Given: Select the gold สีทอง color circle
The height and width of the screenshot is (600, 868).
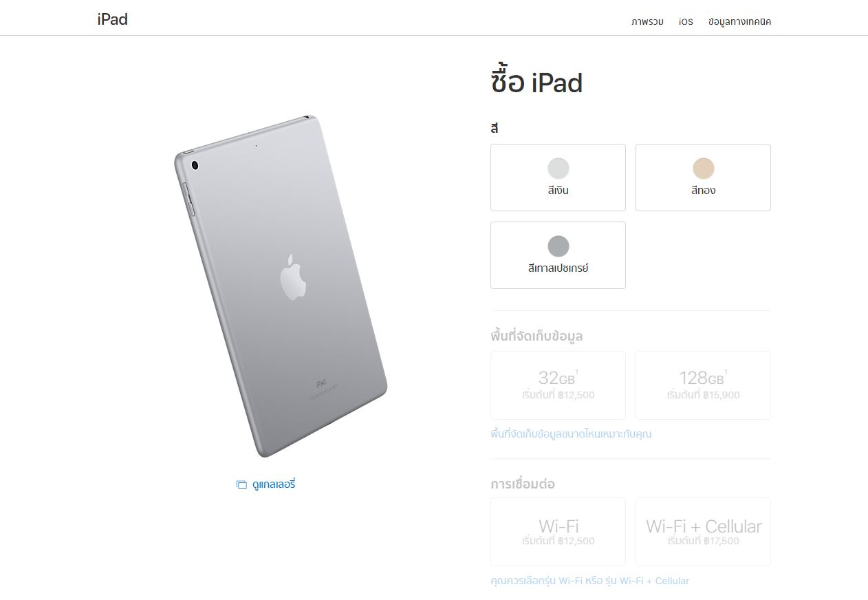Looking at the screenshot, I should coord(704,169).
